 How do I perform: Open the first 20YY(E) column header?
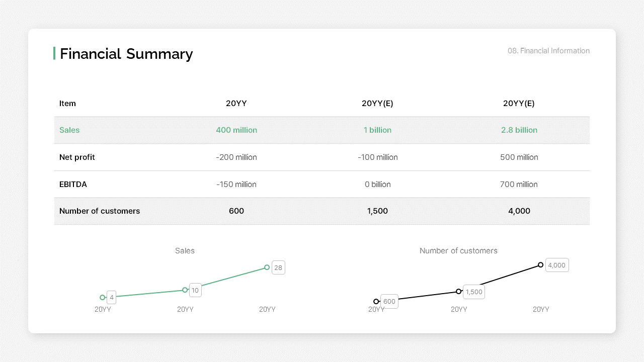point(377,104)
